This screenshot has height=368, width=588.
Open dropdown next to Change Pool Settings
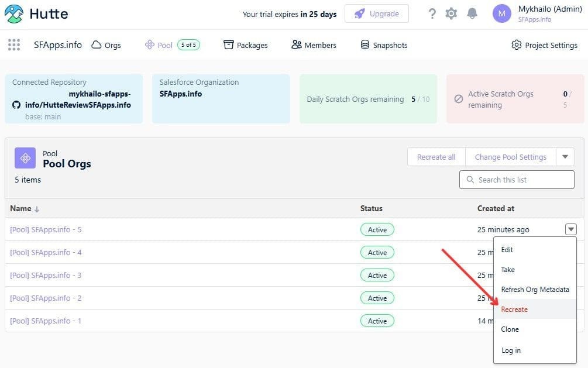pos(565,157)
